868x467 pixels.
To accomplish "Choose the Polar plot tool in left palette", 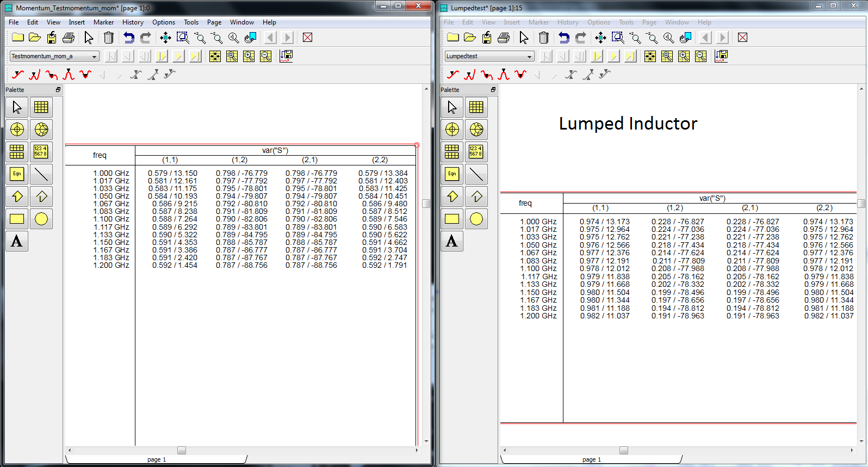I will tap(17, 130).
